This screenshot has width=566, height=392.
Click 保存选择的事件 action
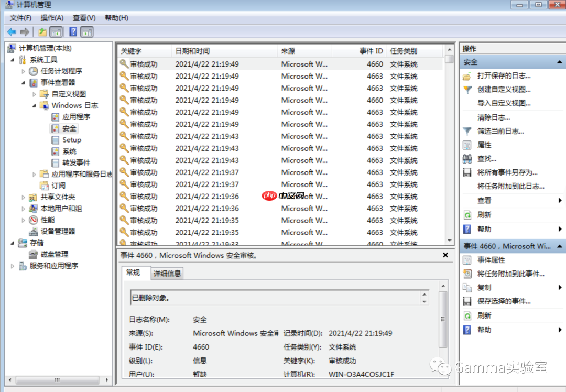[504, 301]
